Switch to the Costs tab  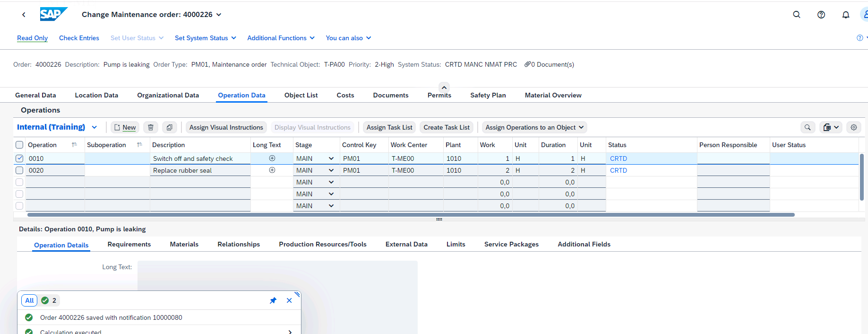pyautogui.click(x=345, y=95)
